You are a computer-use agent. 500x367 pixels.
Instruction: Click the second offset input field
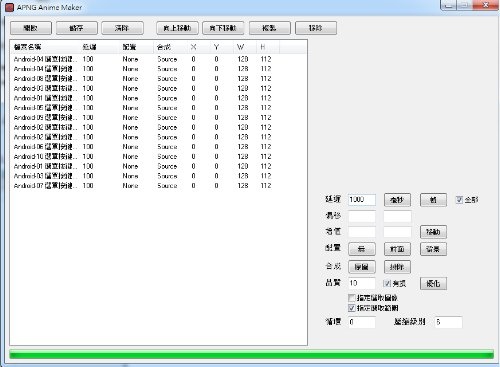(397, 216)
